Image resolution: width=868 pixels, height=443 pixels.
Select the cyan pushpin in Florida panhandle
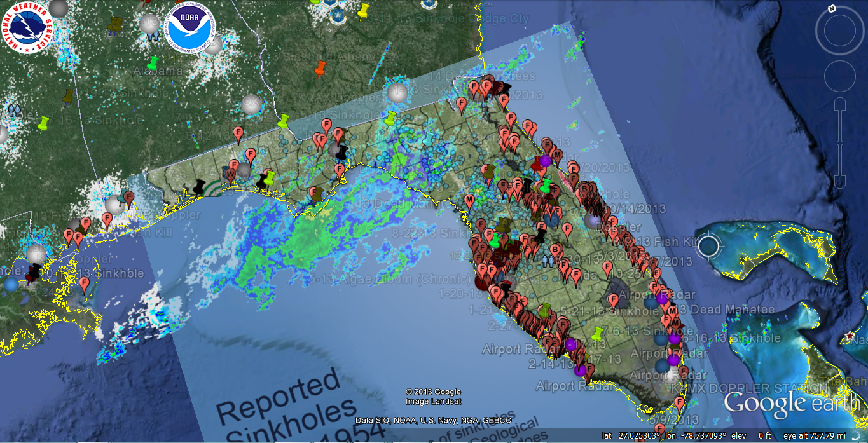click(429, 138)
